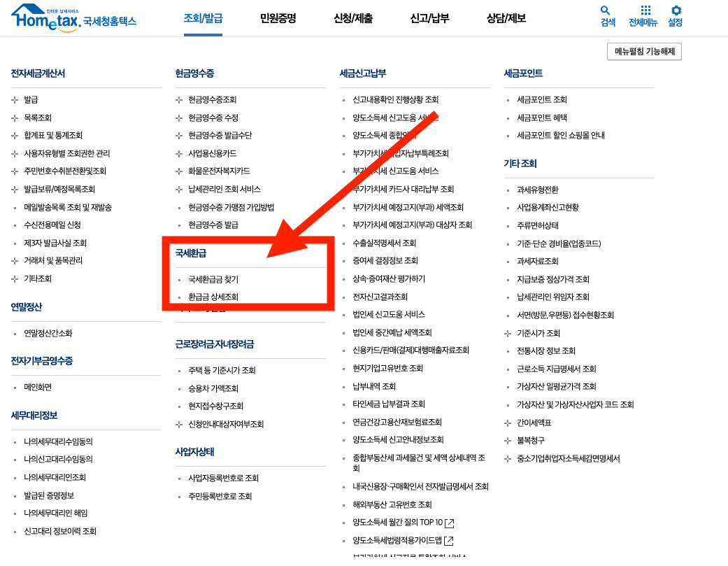Disable menu expand via 메뉴펼침 기능해제 button
Screen dimensions: 728x566
tap(643, 51)
